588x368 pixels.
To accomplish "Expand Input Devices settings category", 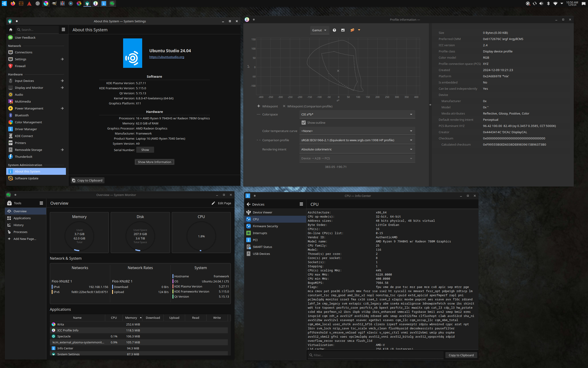I will tap(36, 81).
